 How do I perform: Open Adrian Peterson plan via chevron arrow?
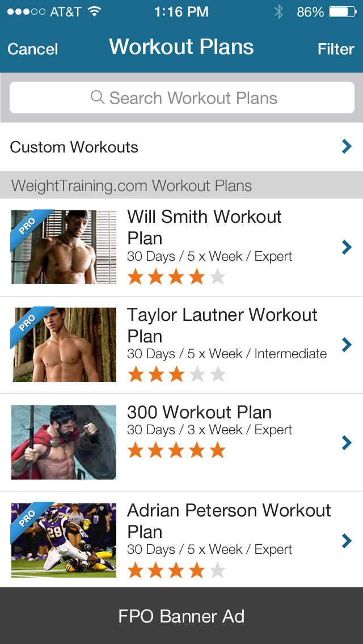347,541
